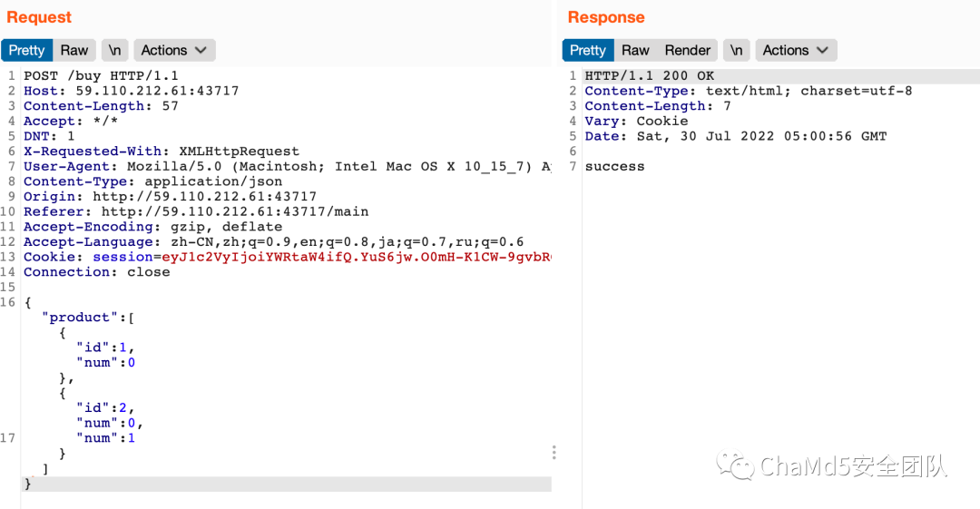Click the Origin header line
980x509 pixels.
(170, 196)
